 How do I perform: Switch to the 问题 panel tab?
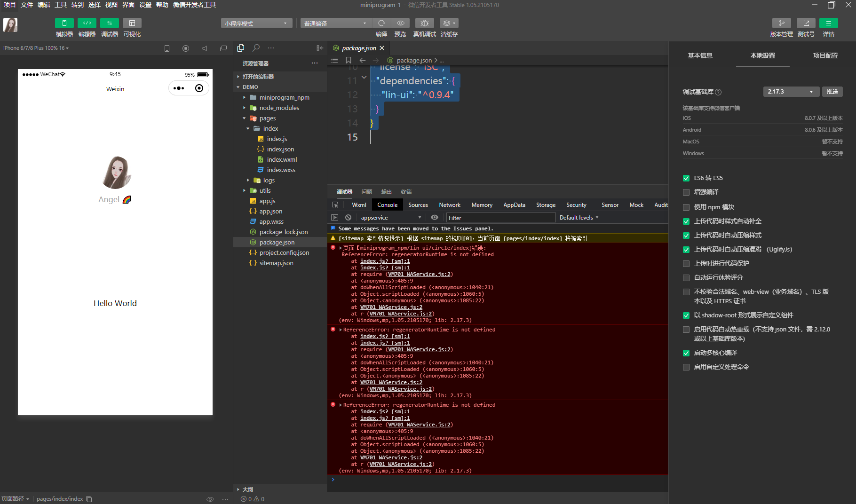click(367, 192)
